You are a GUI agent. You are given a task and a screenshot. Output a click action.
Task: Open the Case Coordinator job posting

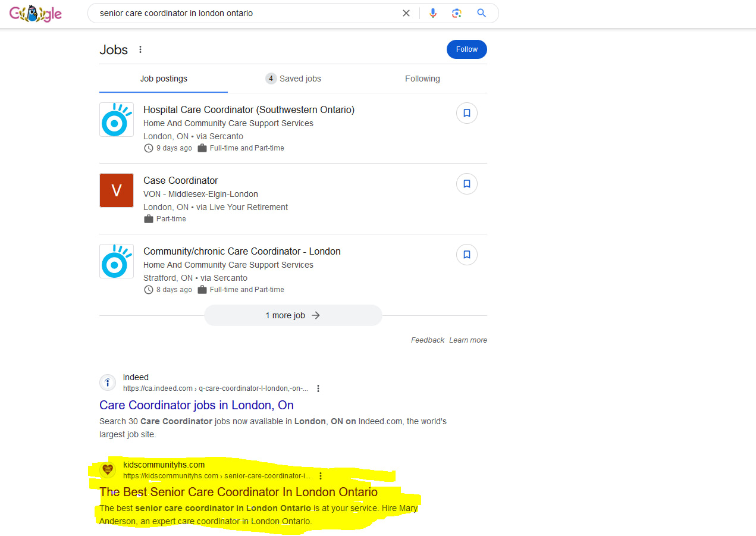pyautogui.click(x=181, y=181)
